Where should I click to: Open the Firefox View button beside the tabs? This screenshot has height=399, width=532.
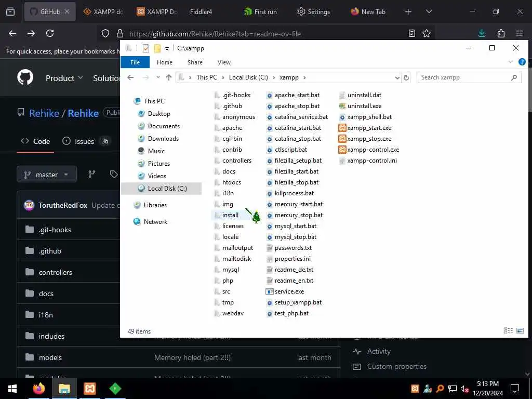10,11
